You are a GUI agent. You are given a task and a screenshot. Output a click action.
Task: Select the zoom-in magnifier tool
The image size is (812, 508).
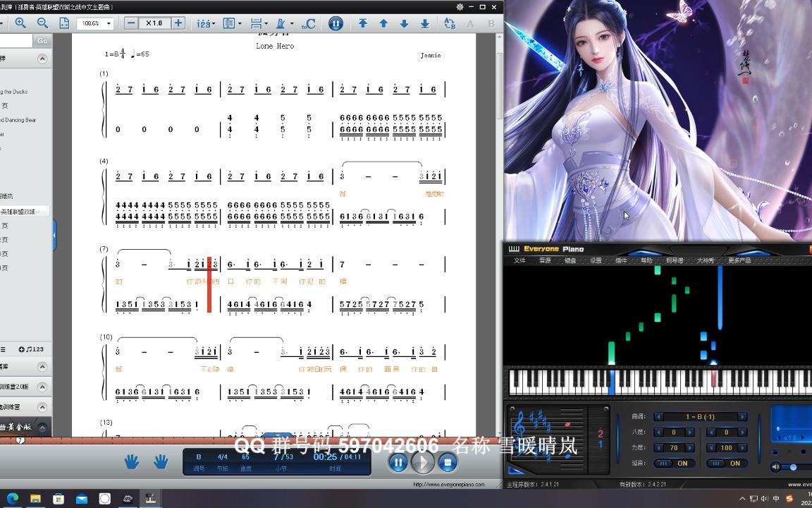[20, 23]
